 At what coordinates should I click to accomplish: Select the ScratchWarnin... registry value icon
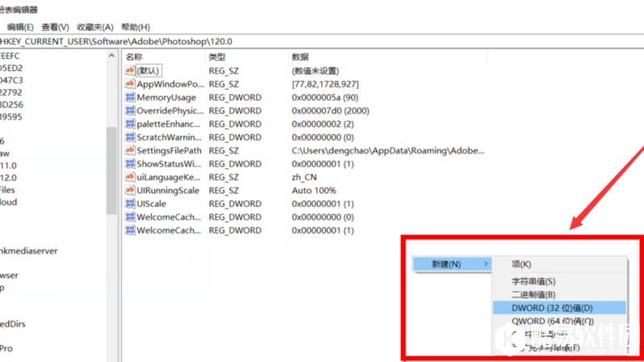(x=130, y=137)
